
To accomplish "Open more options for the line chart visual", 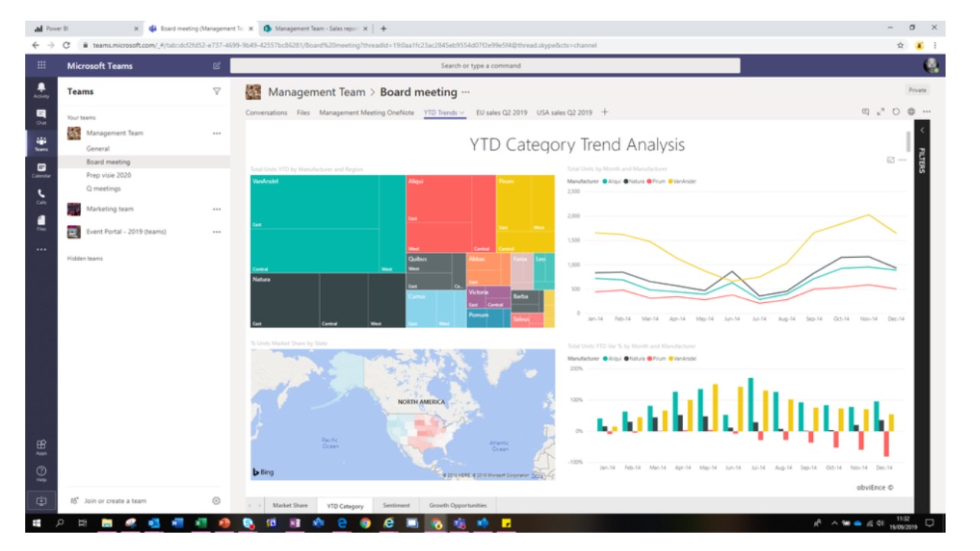I will 903,160.
